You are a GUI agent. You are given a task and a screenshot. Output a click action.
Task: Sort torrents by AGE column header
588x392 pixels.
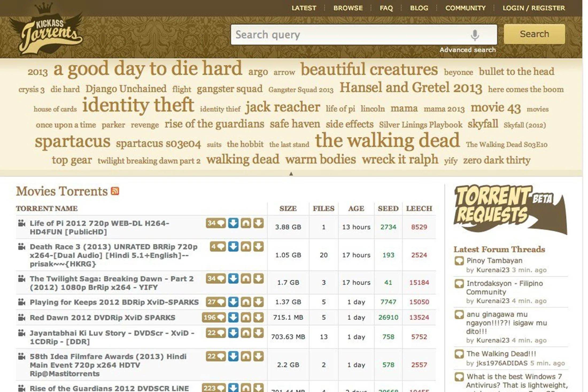point(356,208)
